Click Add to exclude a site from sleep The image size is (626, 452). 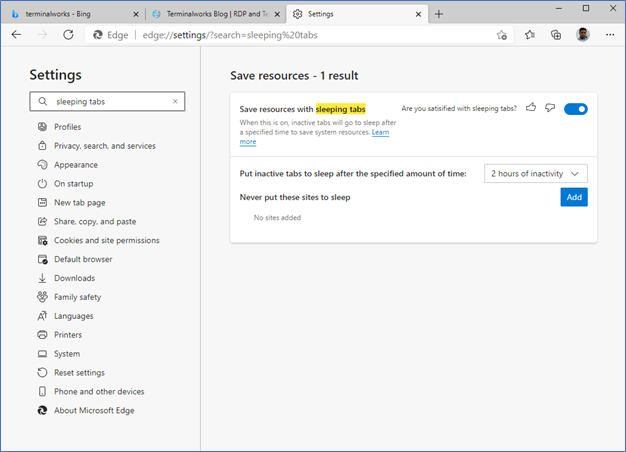click(574, 197)
